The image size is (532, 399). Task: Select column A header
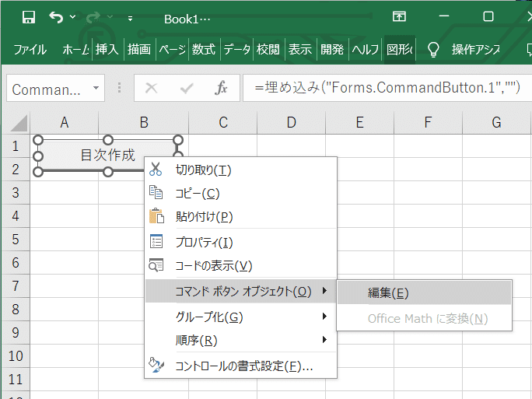click(x=65, y=122)
